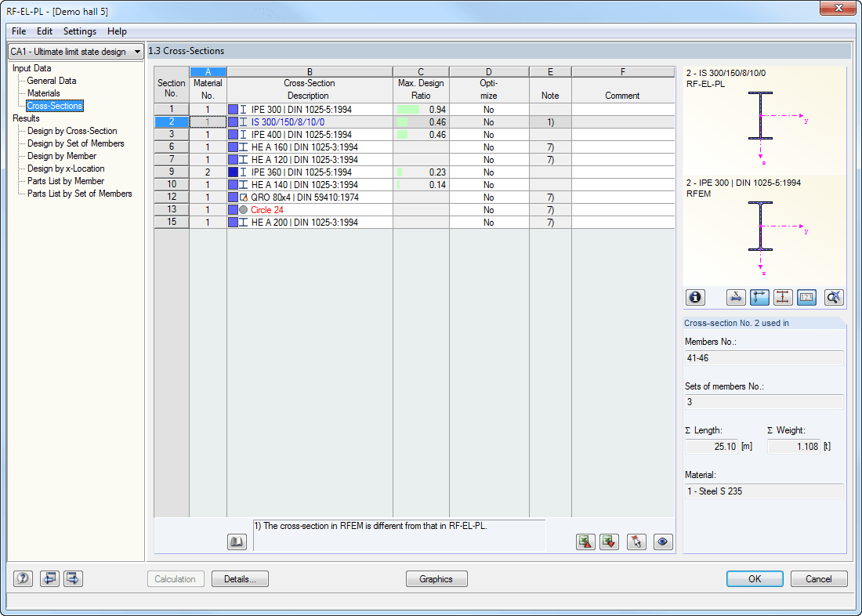Image resolution: width=862 pixels, height=616 pixels.
Task: Select General Data in the tree
Action: 52,81
